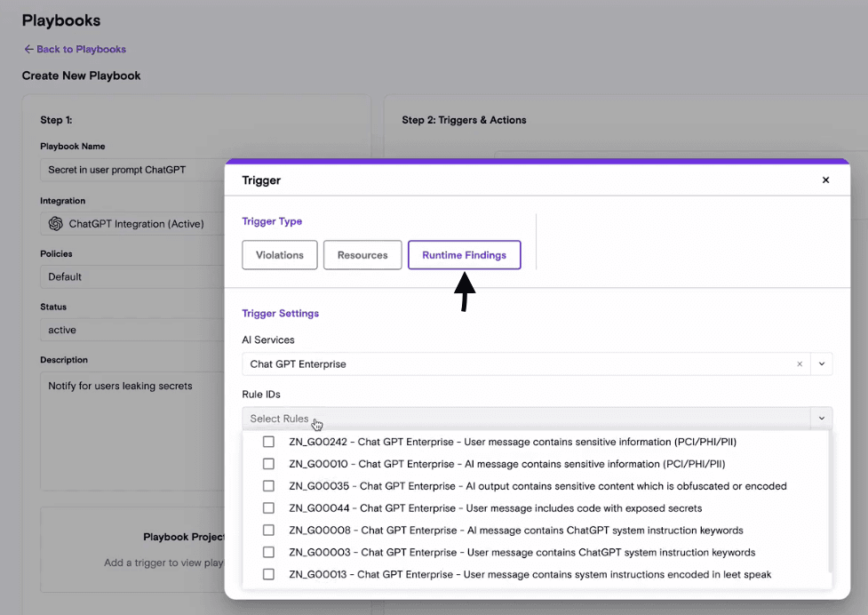Close the Trigger dialog
The width and height of the screenshot is (868, 615).
[x=825, y=180]
